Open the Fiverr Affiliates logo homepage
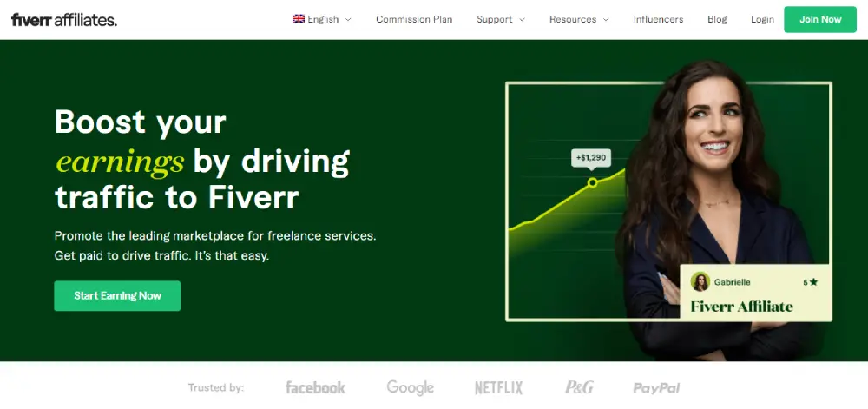 (x=64, y=20)
